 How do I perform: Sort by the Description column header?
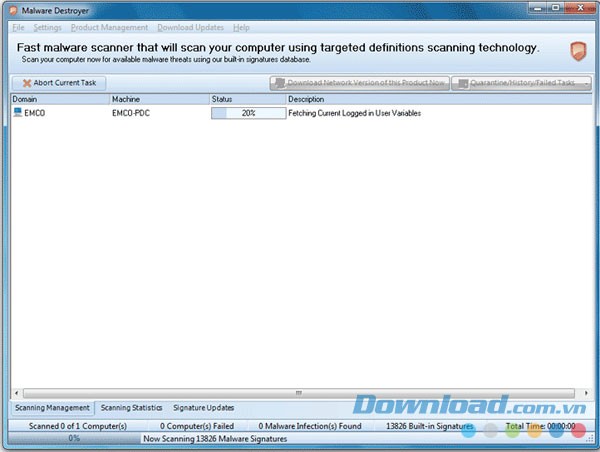(439, 99)
